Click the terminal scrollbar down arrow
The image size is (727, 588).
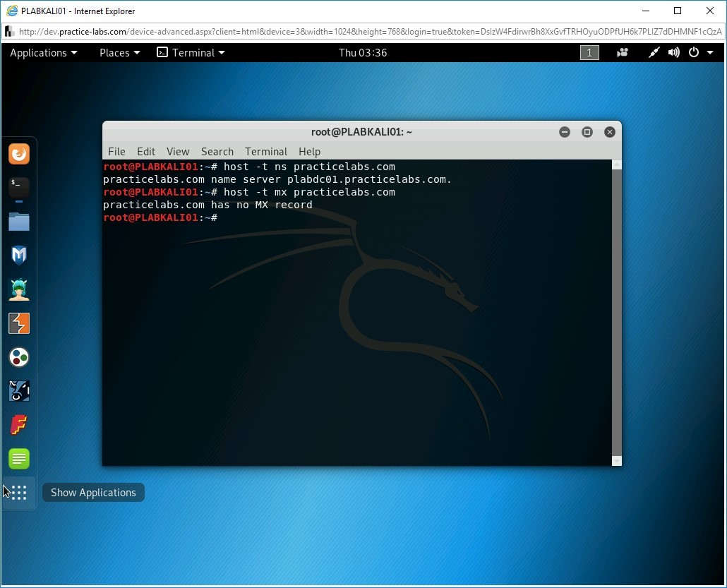616,460
